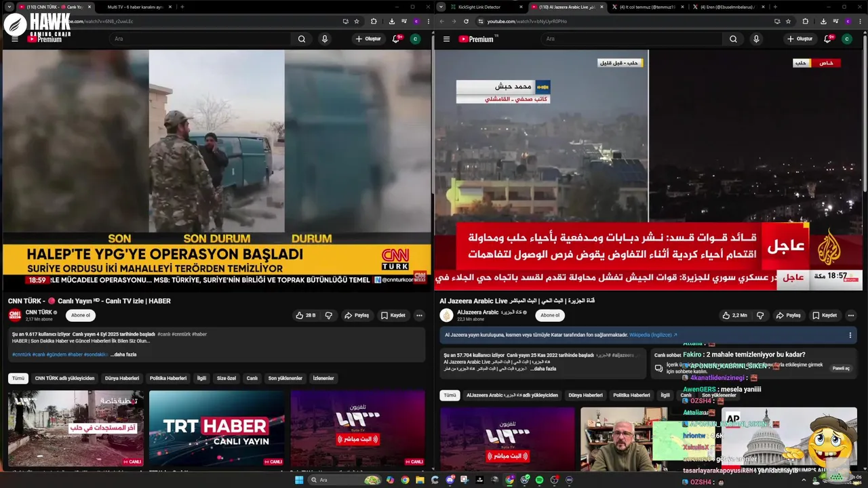Screen dimensions: 868x488
Task: Open TRT HABER Canlı Yayın thumbnail
Action: [x=216, y=428]
